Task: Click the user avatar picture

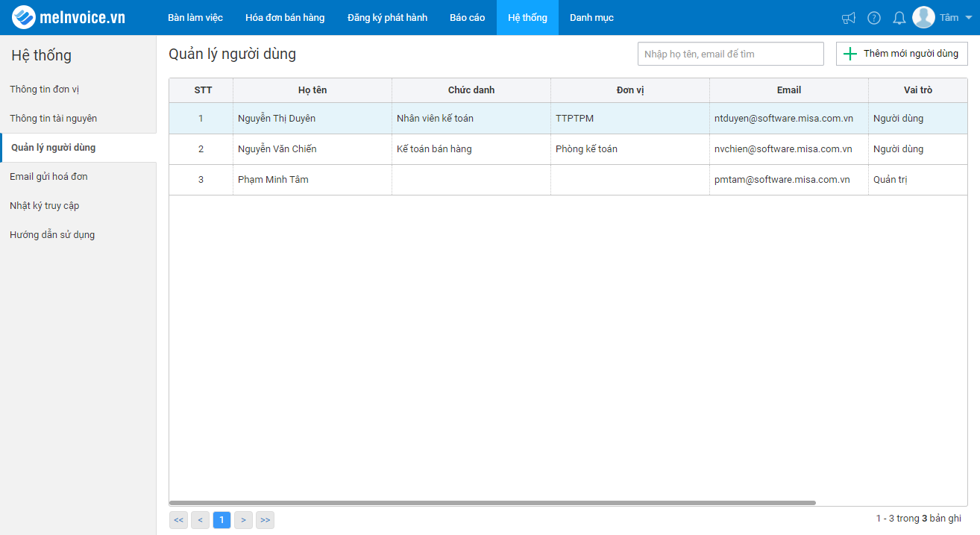Action: (x=923, y=17)
